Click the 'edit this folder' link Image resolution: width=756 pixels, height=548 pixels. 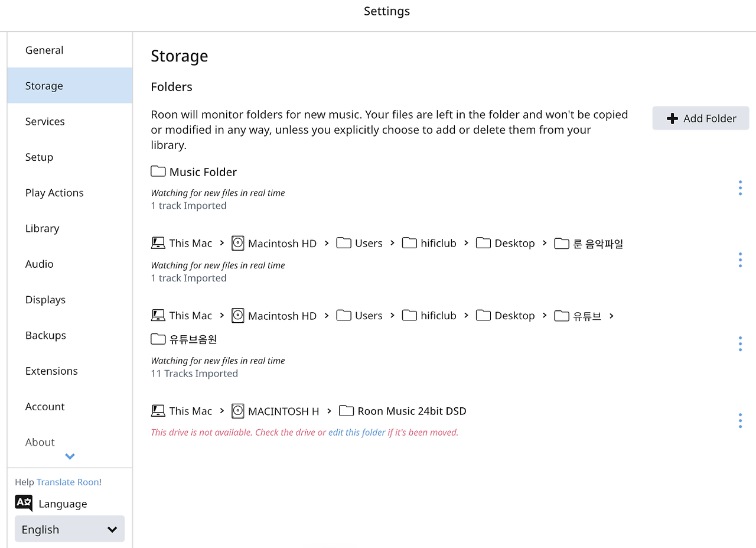click(x=357, y=433)
